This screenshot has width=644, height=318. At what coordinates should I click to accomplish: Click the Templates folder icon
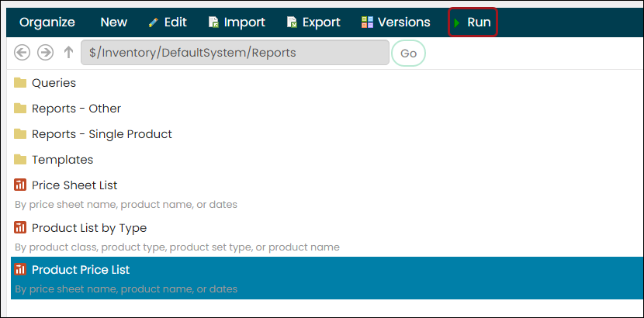coord(20,159)
